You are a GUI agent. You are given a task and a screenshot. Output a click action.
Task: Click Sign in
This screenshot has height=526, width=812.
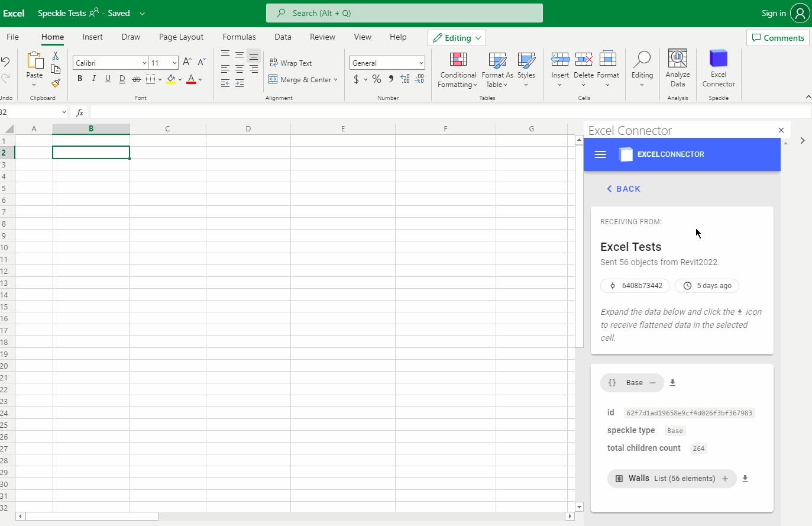(x=774, y=13)
